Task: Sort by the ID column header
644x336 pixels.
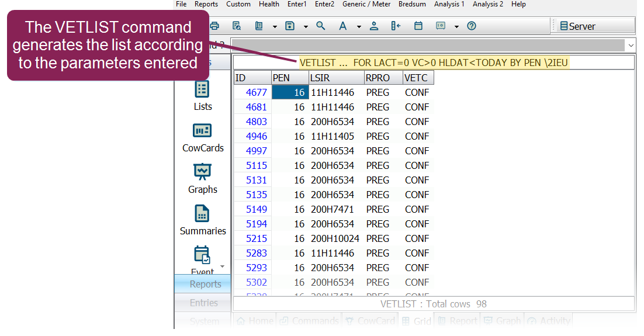Action: [252, 78]
